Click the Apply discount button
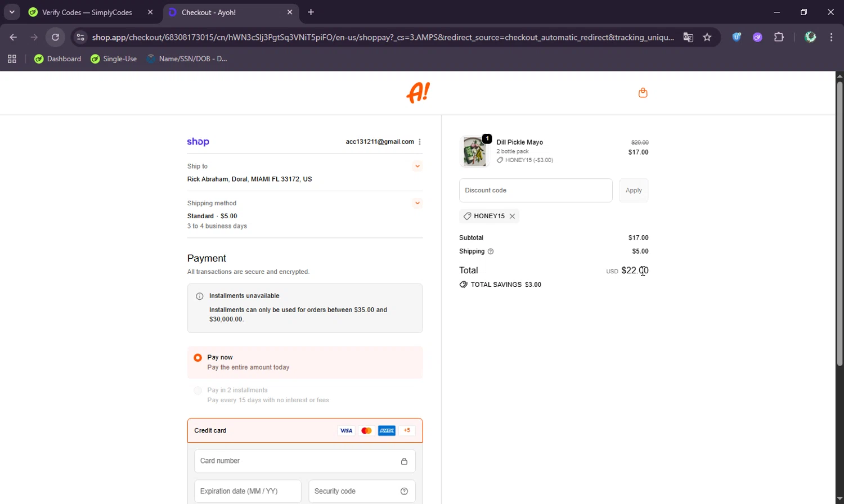 point(634,190)
